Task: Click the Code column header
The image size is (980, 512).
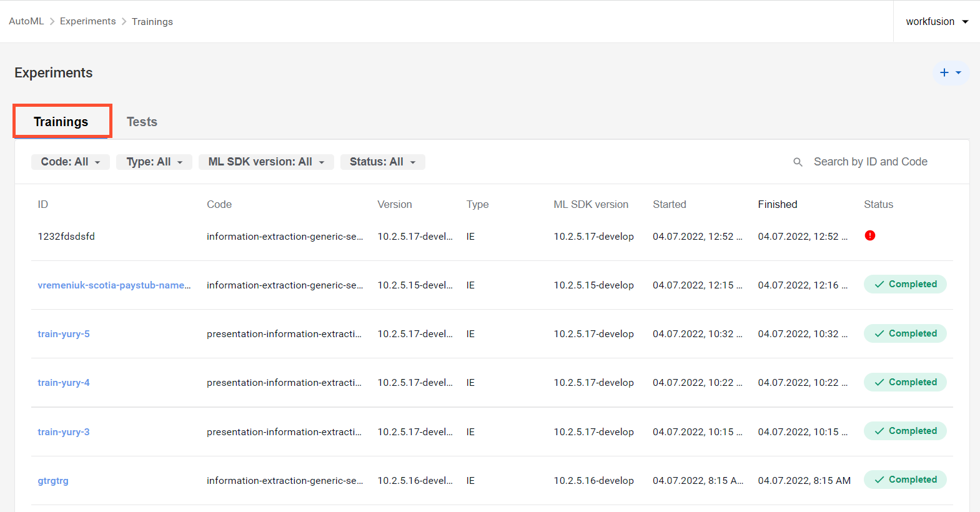Action: (x=219, y=204)
